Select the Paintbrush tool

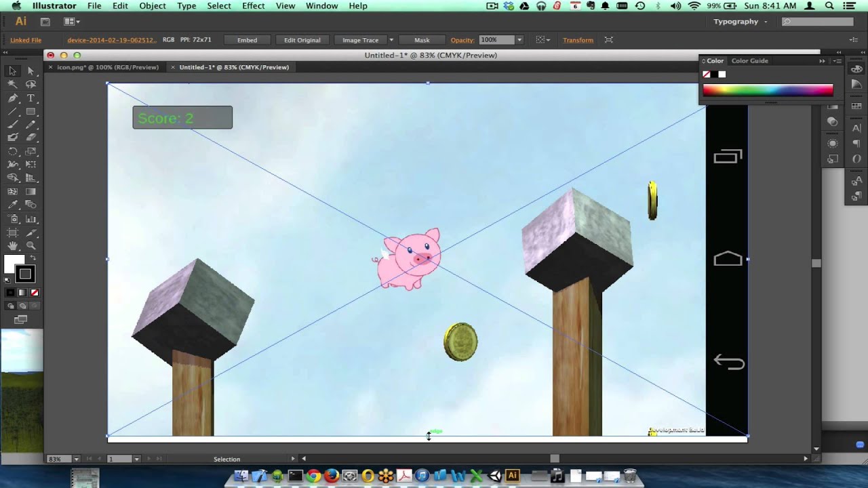click(x=12, y=125)
